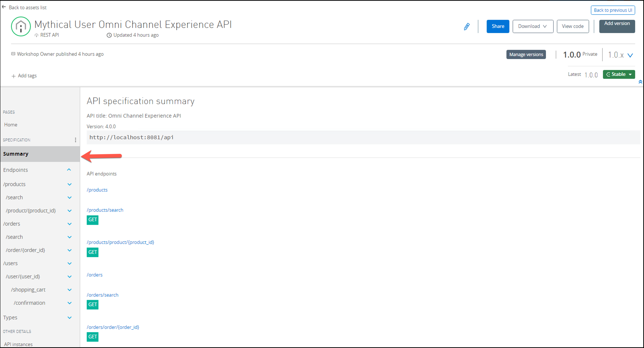The width and height of the screenshot is (644, 348).
Task: Click the plus icon beside Add tags
Action: coord(14,76)
